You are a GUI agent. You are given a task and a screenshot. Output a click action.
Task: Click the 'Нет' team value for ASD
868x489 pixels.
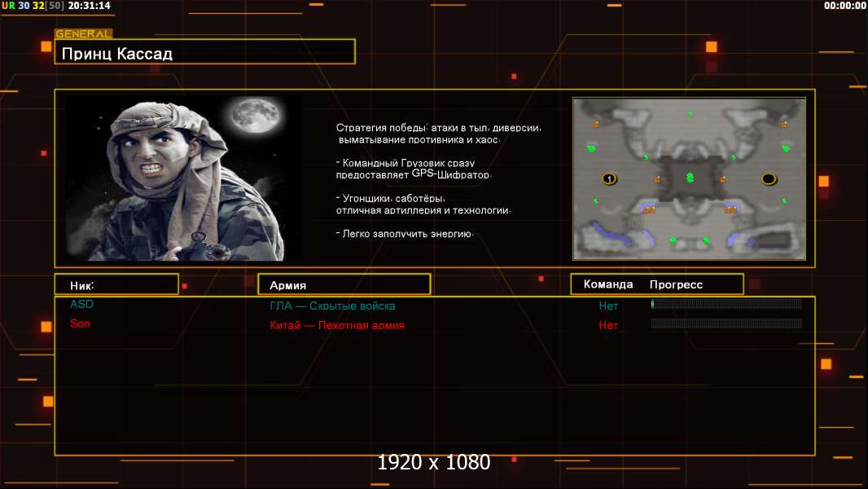[x=608, y=306]
